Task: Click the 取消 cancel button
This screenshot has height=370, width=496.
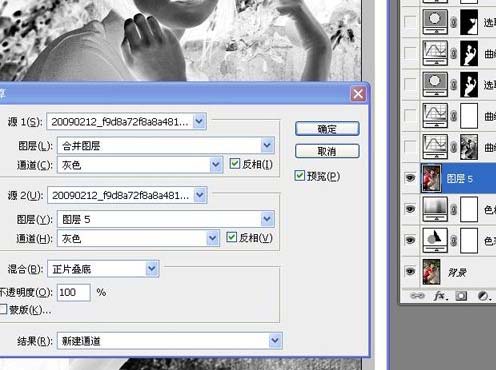Action: click(327, 151)
